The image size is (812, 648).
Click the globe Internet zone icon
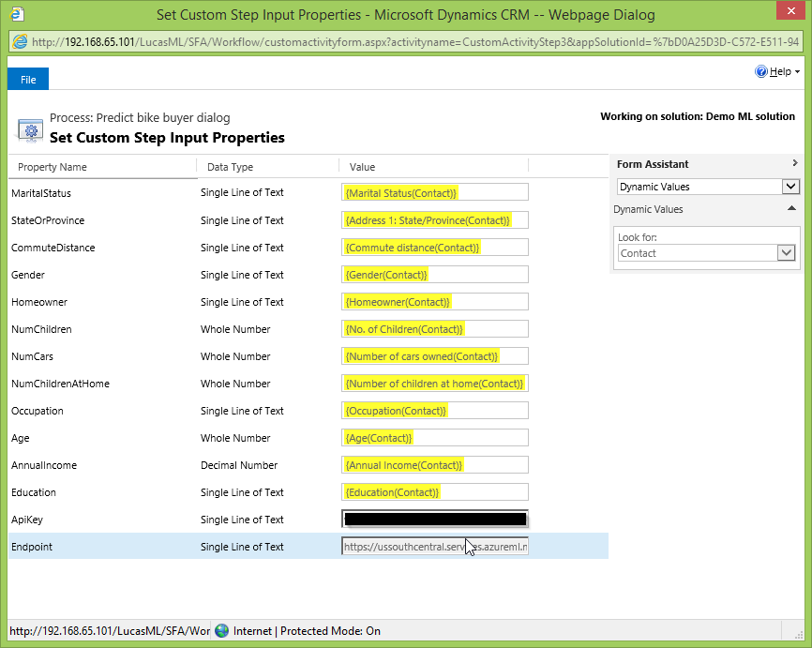point(221,631)
